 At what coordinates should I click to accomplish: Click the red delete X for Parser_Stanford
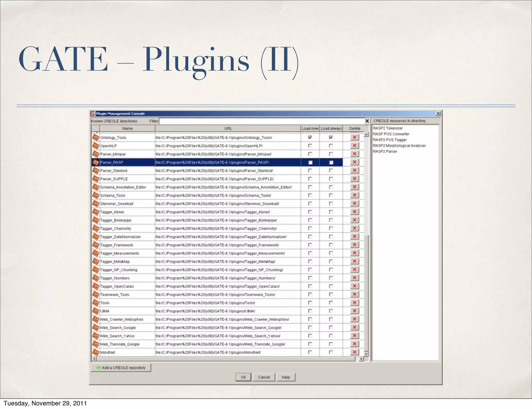tap(354, 171)
